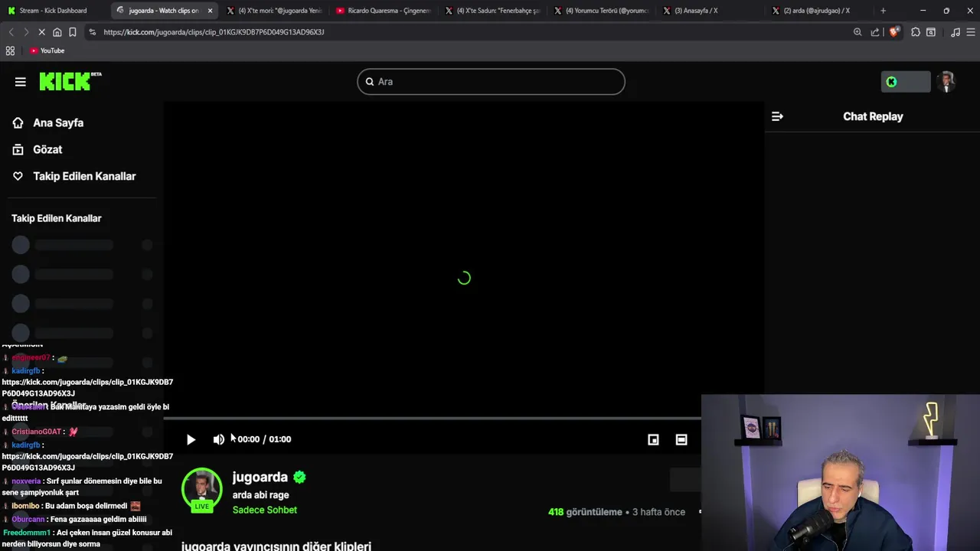980x551 pixels.
Task: Stop loading the current page
Action: click(41, 32)
